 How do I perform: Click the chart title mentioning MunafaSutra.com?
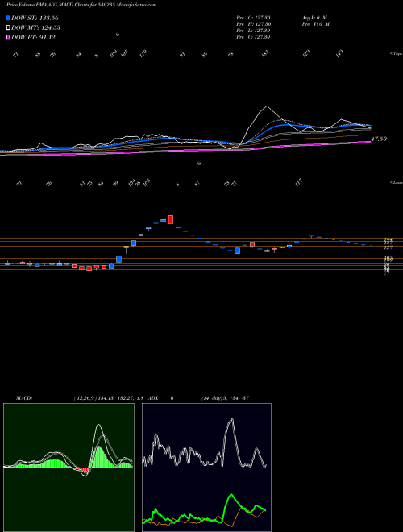tap(81, 6)
